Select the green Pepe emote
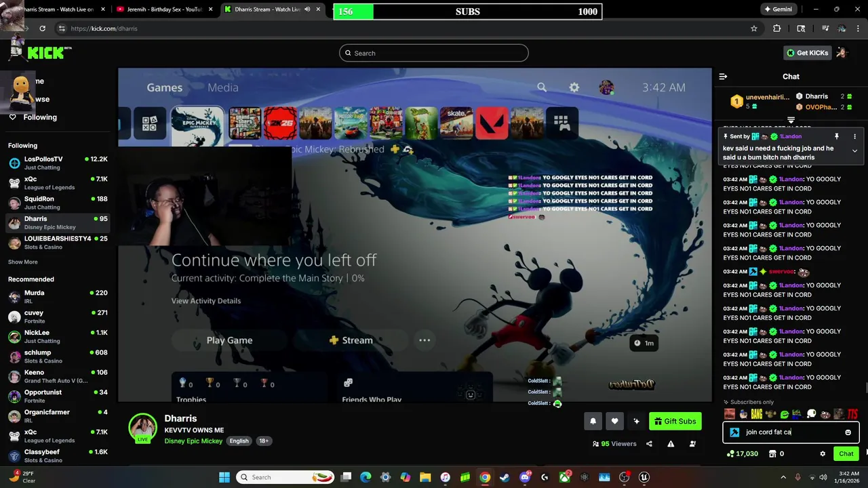This screenshot has height=488, width=868. [784, 414]
